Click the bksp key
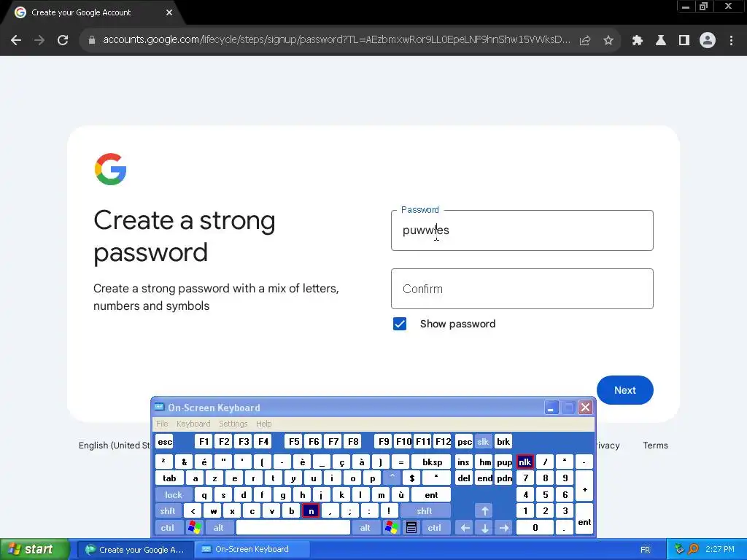The width and height of the screenshot is (747, 560). [432, 462]
